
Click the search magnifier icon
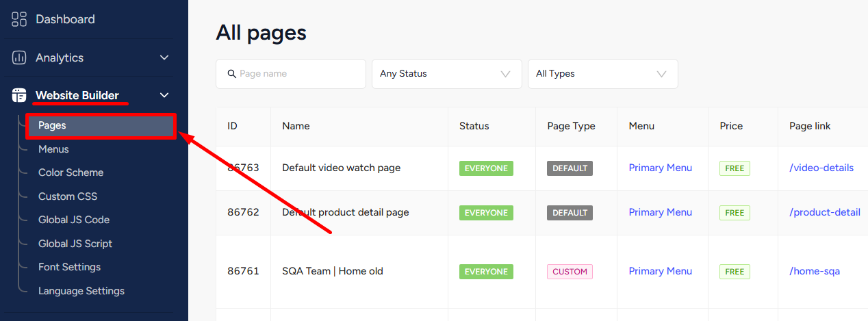click(x=233, y=74)
